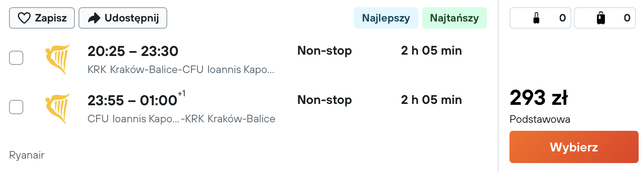Choose this offer with the Wybierz button

pyautogui.click(x=574, y=147)
